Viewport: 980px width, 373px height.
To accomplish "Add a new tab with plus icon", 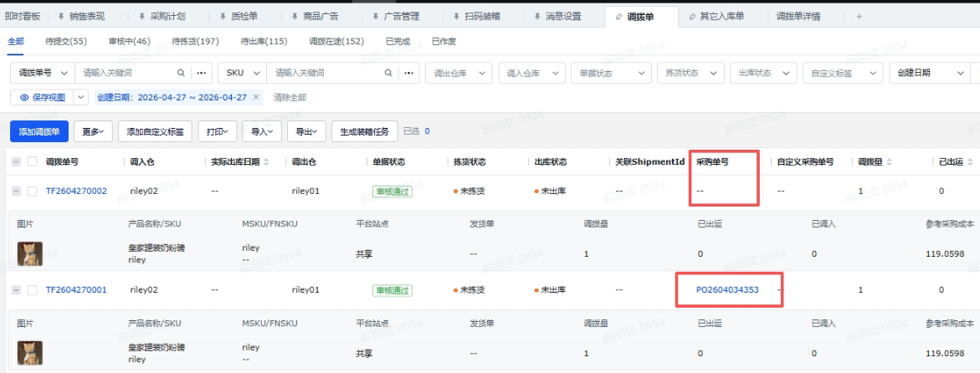I will 859,17.
